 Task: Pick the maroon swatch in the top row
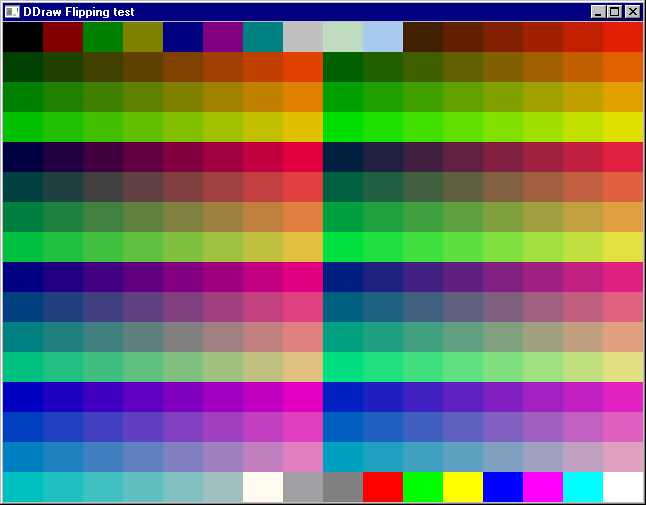(x=62, y=37)
